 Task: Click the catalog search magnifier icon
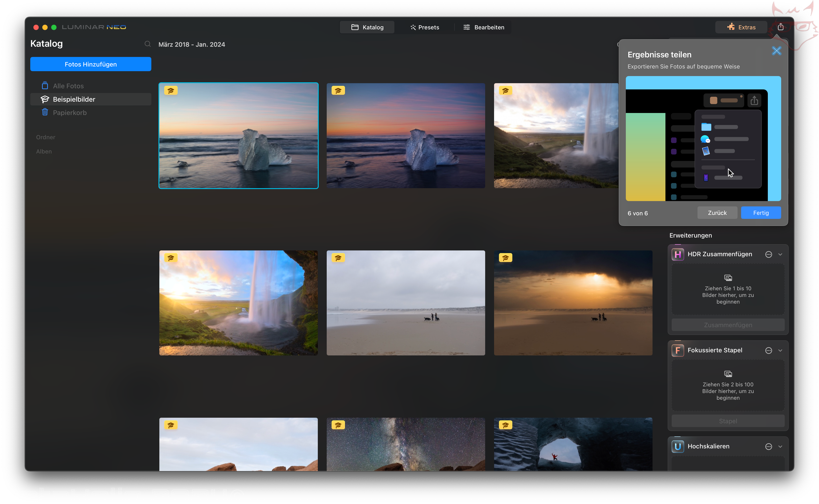[147, 44]
